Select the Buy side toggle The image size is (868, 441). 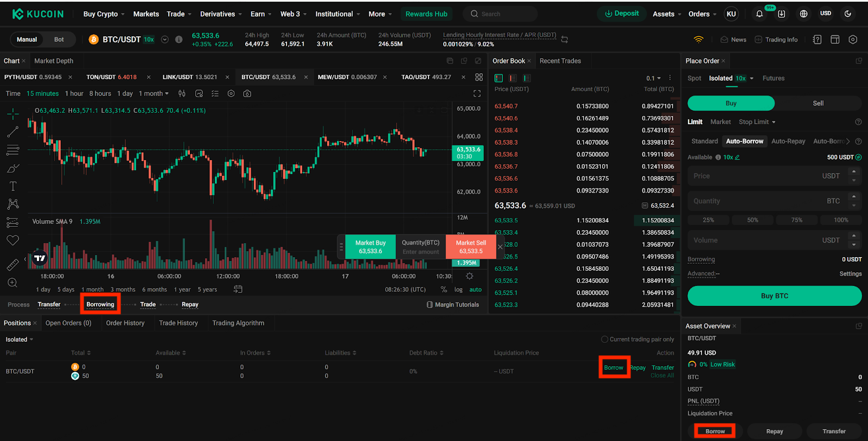pos(731,103)
